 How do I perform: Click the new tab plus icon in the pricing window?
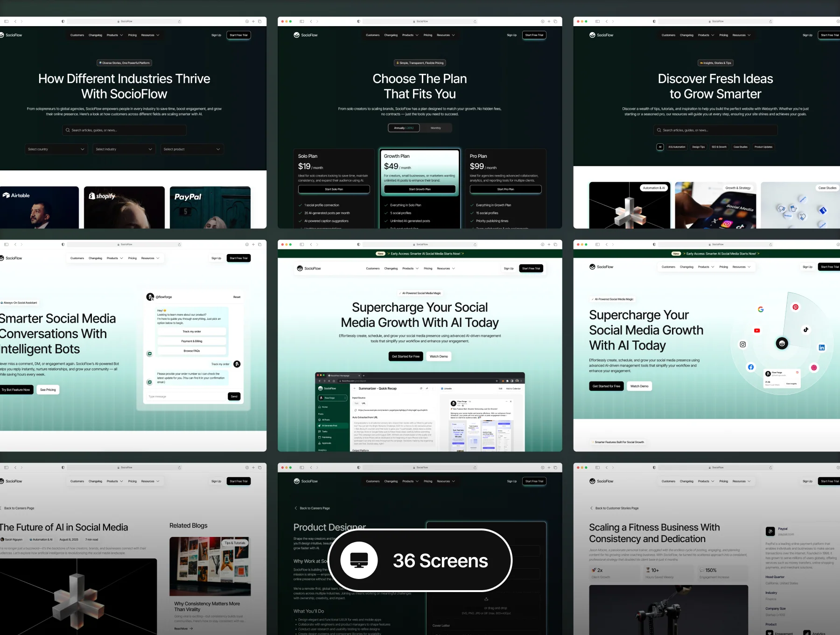(549, 21)
